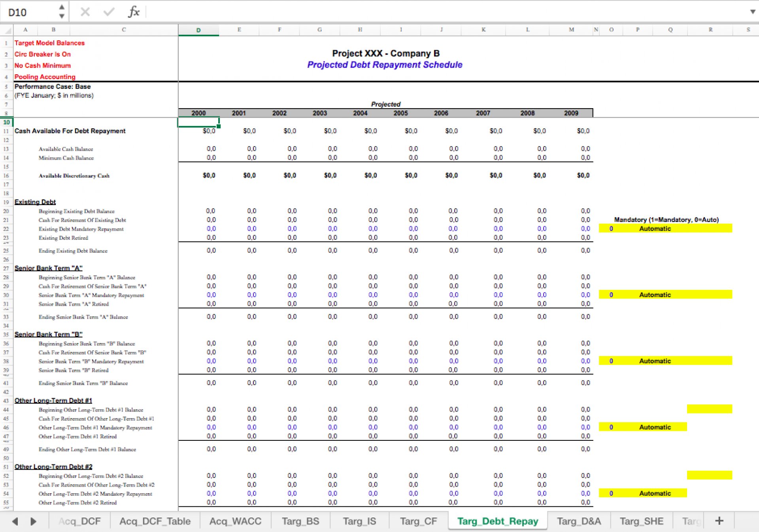The image size is (759, 532).
Task: Click 'Senior Bank Term "B"' section heading
Action: point(48,335)
